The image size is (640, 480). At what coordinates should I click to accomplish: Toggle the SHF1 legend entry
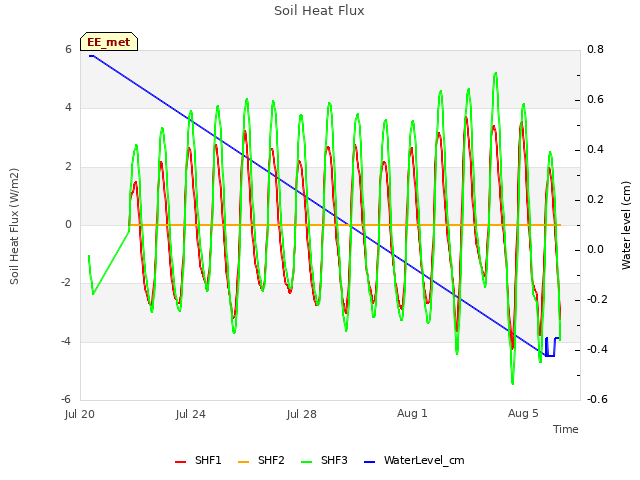pos(198,461)
